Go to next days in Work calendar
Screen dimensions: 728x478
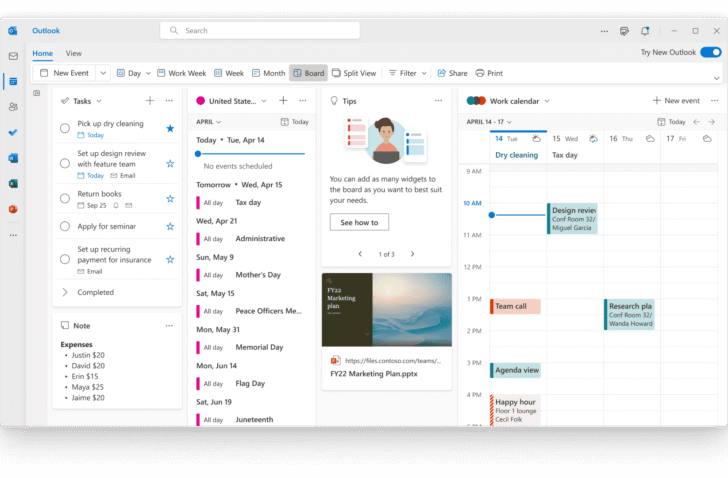pos(711,122)
